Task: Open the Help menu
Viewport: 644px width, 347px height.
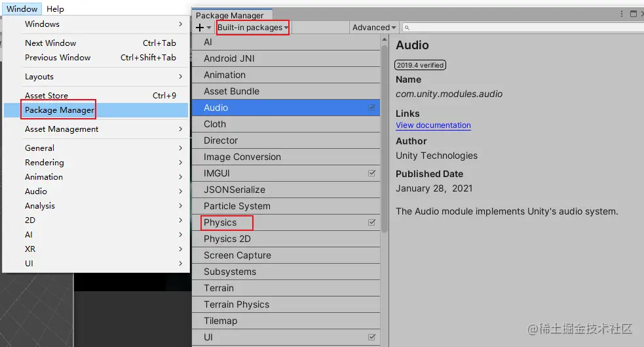Action: click(55, 9)
